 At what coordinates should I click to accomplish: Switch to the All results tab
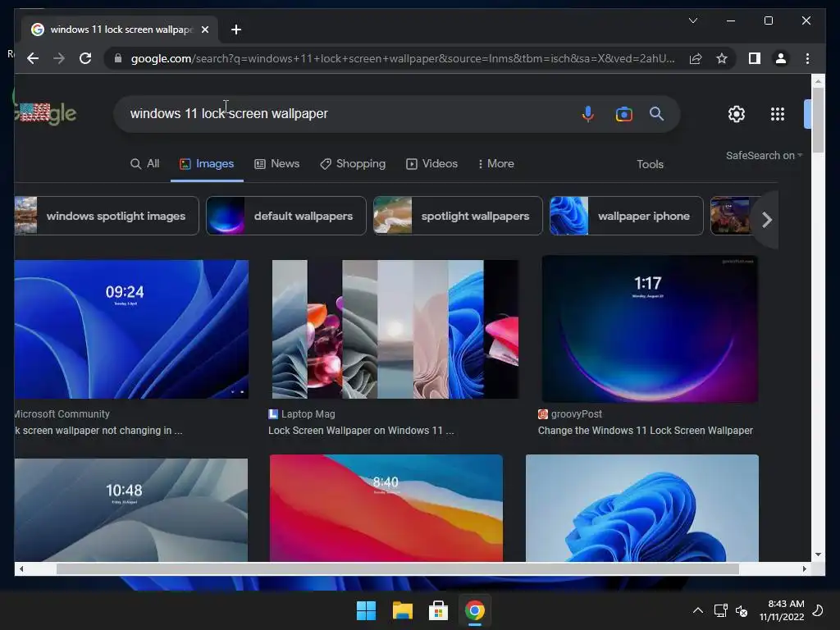click(144, 163)
